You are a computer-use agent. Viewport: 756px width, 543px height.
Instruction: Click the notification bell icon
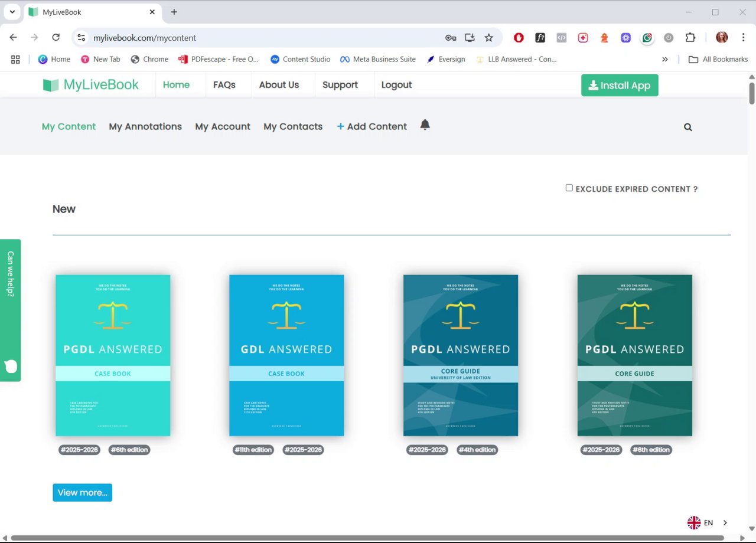[425, 125]
